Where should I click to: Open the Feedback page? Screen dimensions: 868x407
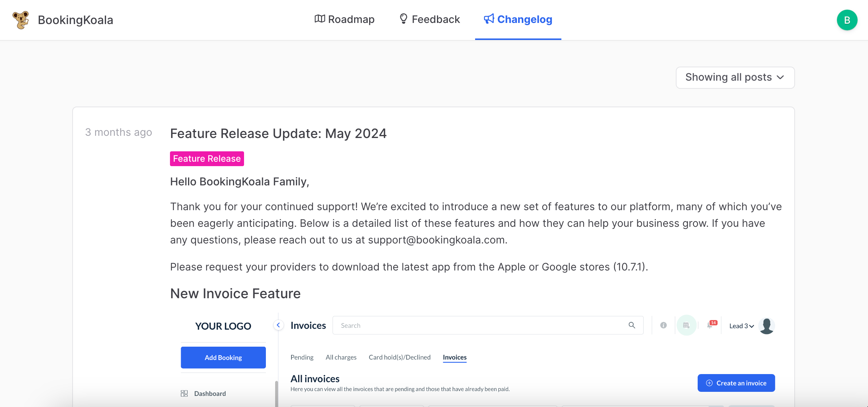430,19
